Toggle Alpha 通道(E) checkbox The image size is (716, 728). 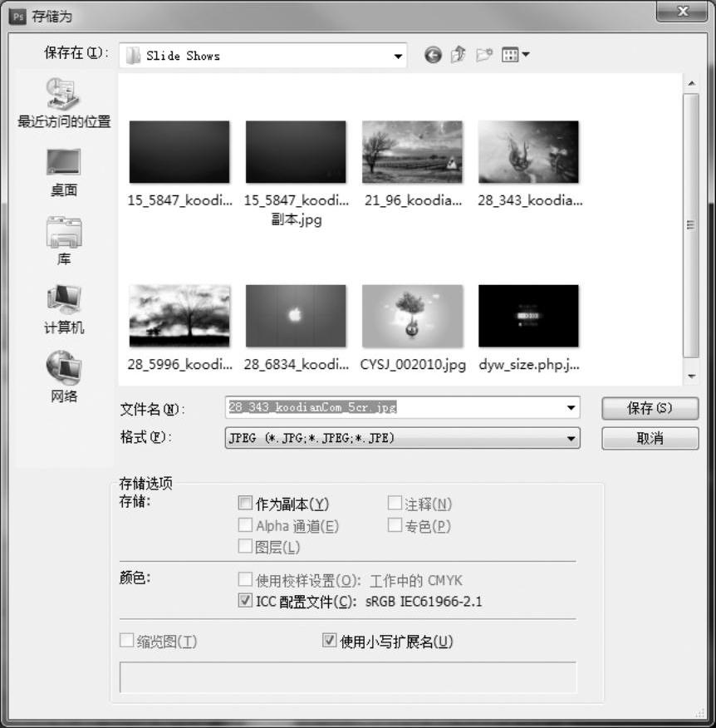(x=245, y=525)
